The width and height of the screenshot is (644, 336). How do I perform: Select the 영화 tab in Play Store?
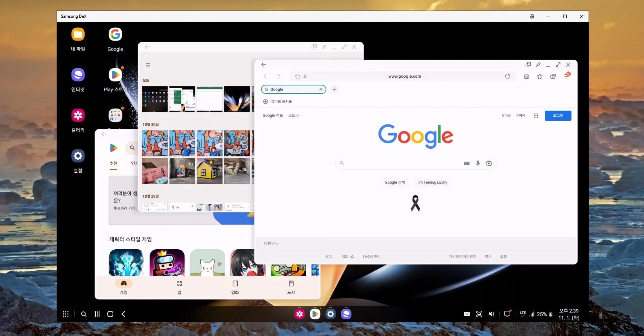coord(235,287)
